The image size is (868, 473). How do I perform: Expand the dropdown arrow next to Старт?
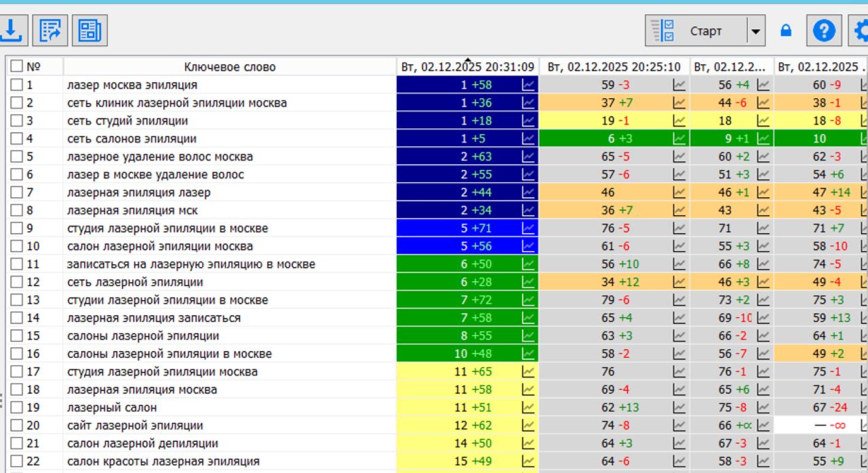click(755, 32)
